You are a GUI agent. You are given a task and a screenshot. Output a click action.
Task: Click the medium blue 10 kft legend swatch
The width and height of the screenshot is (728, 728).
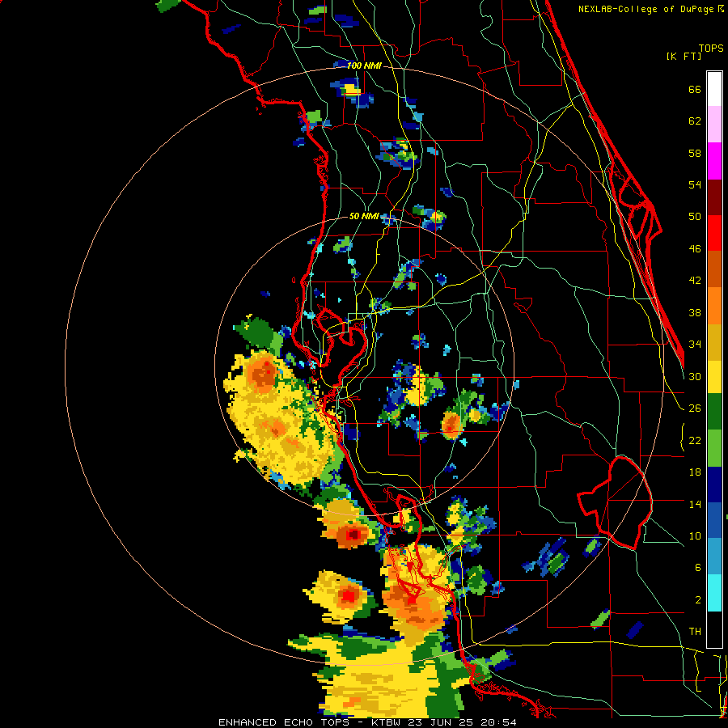714,520
